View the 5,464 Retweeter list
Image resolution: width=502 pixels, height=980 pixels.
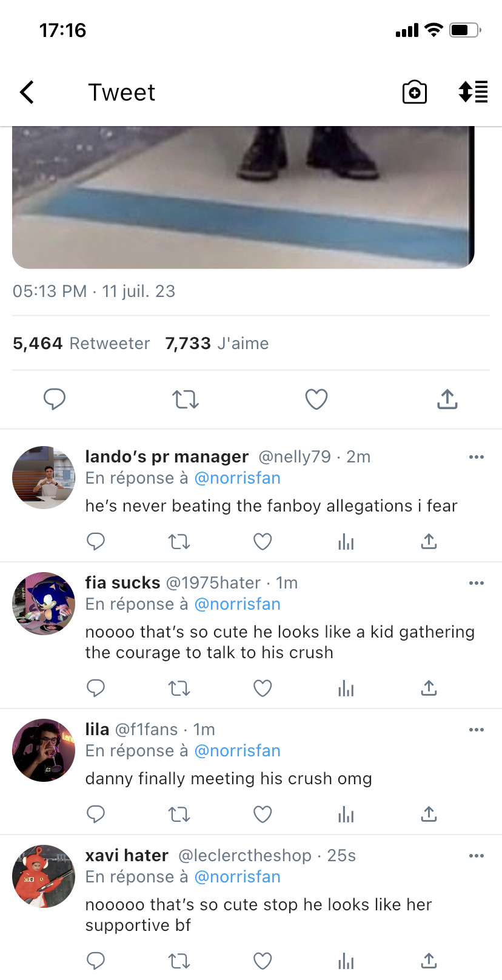click(x=81, y=344)
